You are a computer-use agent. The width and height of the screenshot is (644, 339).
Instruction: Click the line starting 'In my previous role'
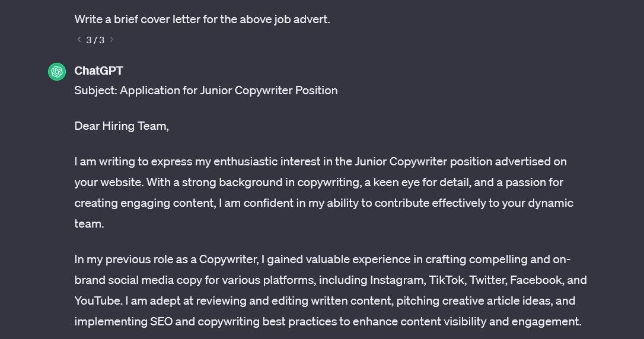323,260
